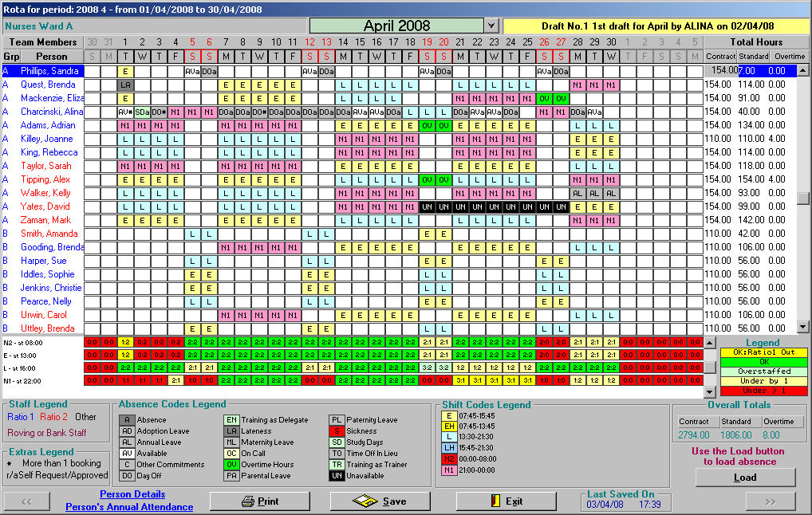
Task: Select the EH shift code box
Action: pos(450,426)
